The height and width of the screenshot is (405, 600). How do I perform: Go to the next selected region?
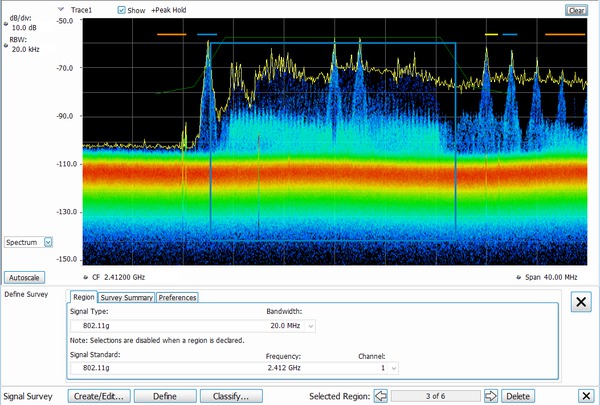point(490,396)
